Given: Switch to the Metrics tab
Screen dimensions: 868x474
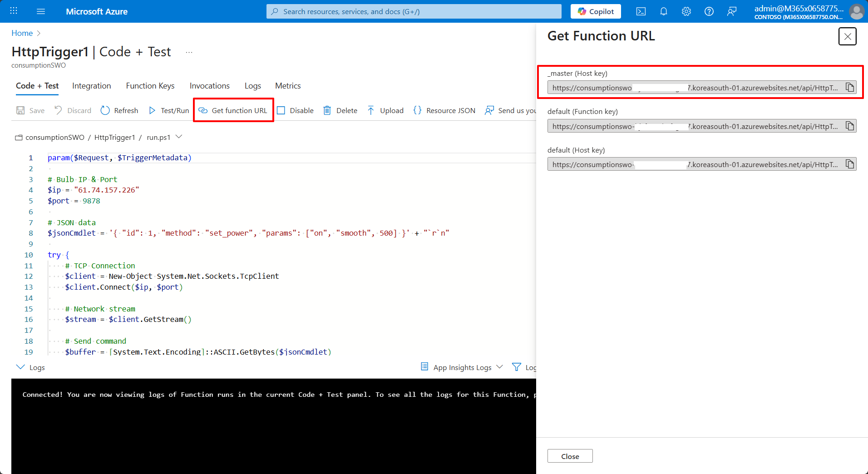Looking at the screenshot, I should point(288,86).
